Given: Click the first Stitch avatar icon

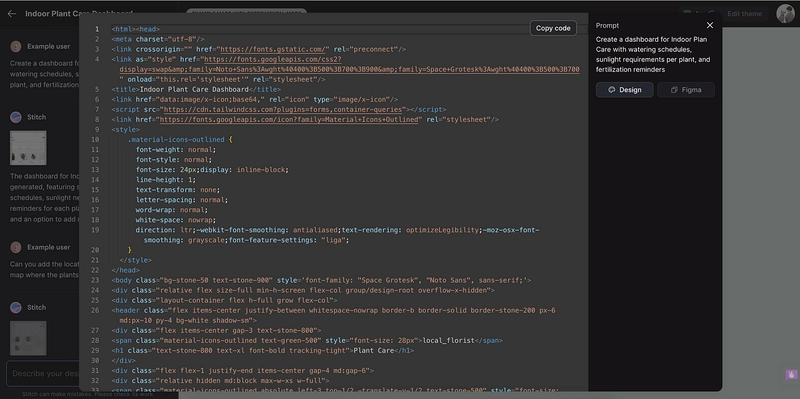Looking at the screenshot, I should pos(16,117).
